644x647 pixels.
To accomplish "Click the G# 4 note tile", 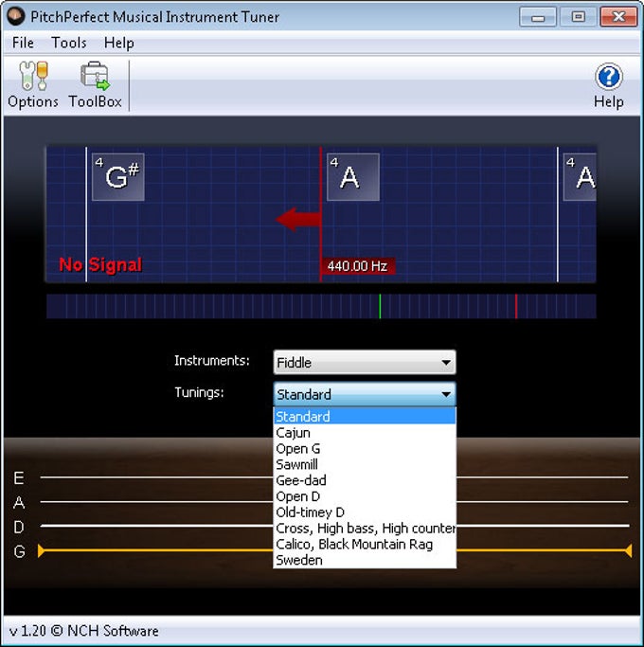I will 118,177.
